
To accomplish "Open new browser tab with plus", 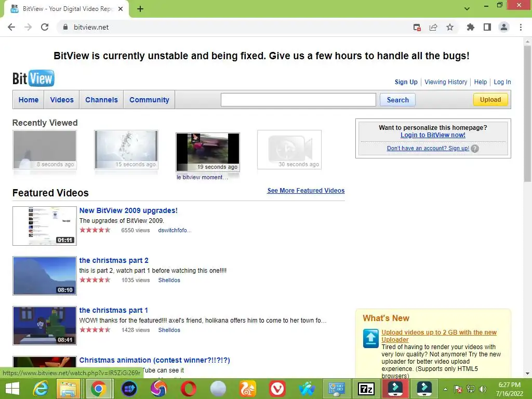I will click(x=140, y=9).
